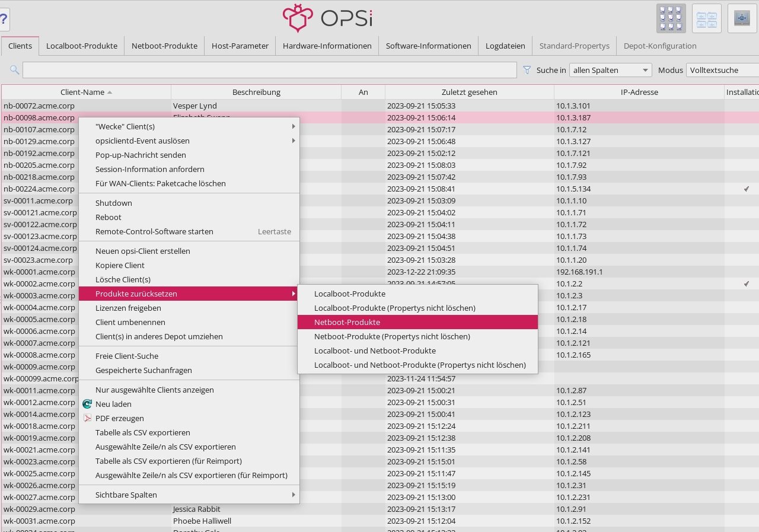The height and width of the screenshot is (532, 759).
Task: Select Localboot- und Netboot-Produkte (Propertys nicht löschen)
Action: [x=417, y=365]
